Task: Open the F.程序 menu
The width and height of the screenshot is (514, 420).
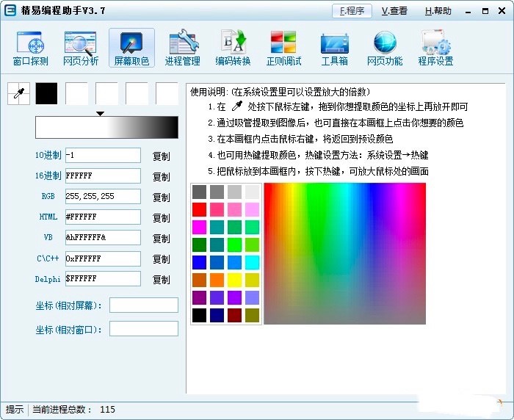Action: tap(352, 11)
